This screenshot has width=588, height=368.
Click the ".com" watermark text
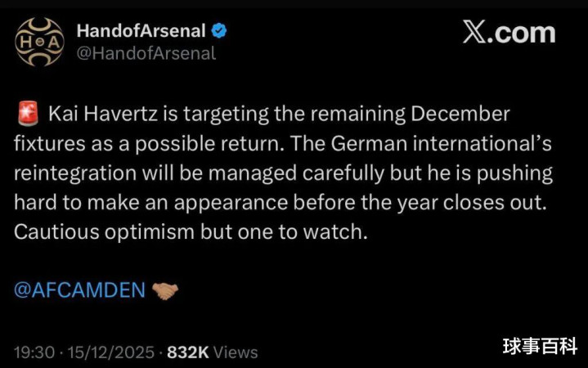click(x=526, y=33)
